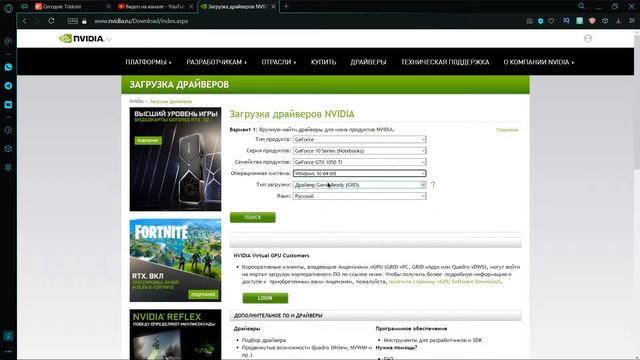
Task: Click the three dots at sidebar bottom
Action: point(8,351)
